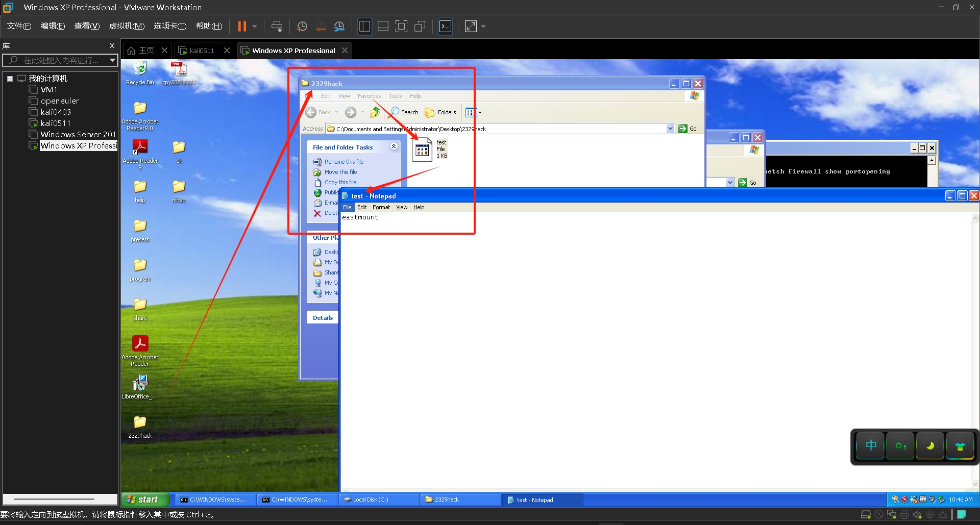Viewport: 980px width, 525px height.
Task: Open the 查看(V) menu in VMware
Action: coord(87,26)
